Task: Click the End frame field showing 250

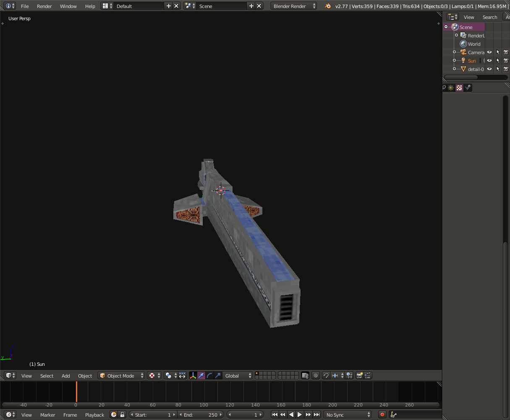Action: (x=201, y=415)
